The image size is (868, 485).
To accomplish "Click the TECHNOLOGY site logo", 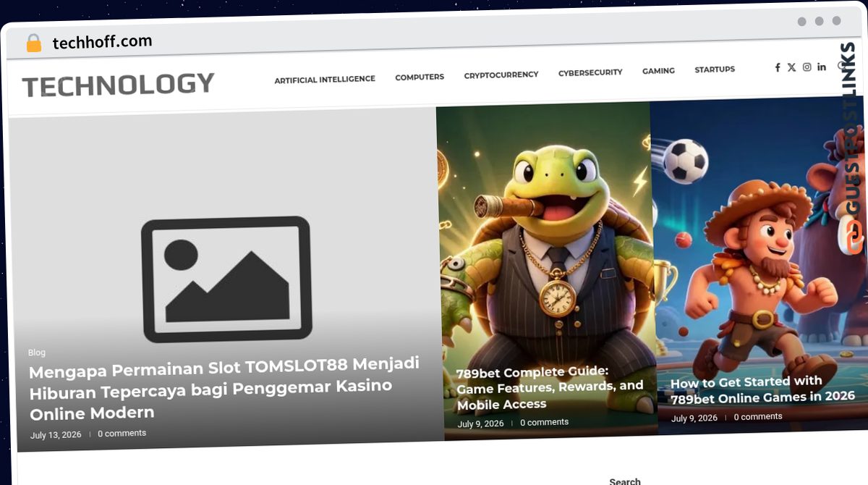I will click(x=118, y=85).
